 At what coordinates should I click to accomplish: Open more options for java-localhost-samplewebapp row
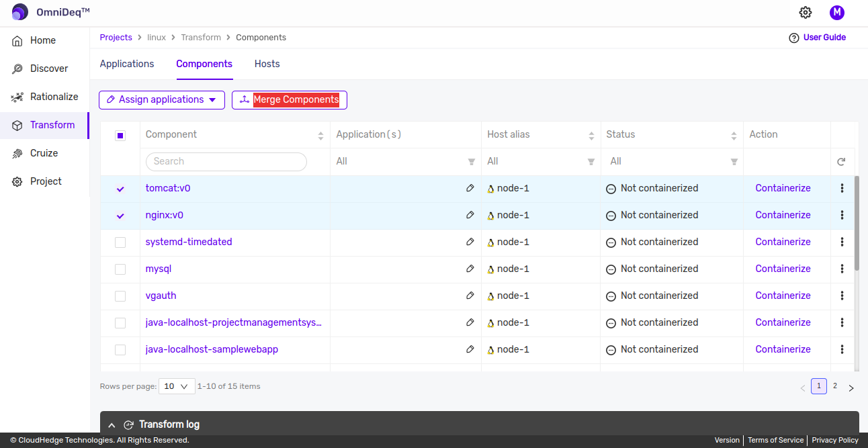(842, 349)
